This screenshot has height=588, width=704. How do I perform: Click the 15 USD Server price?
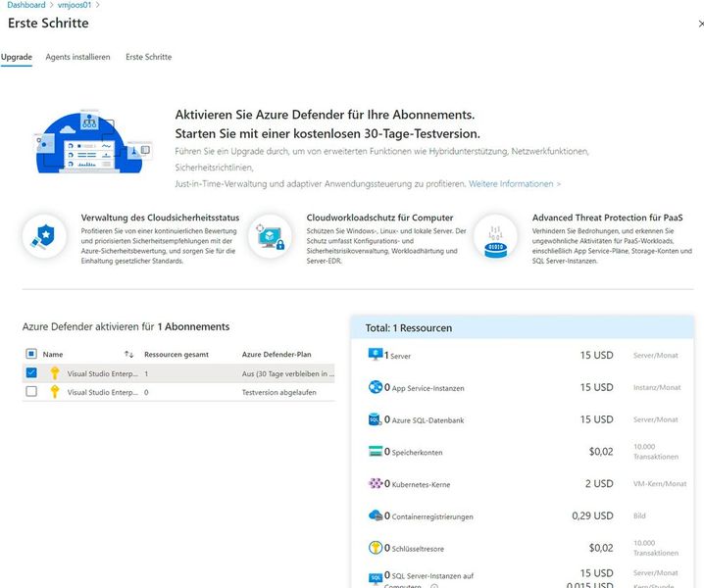(597, 355)
